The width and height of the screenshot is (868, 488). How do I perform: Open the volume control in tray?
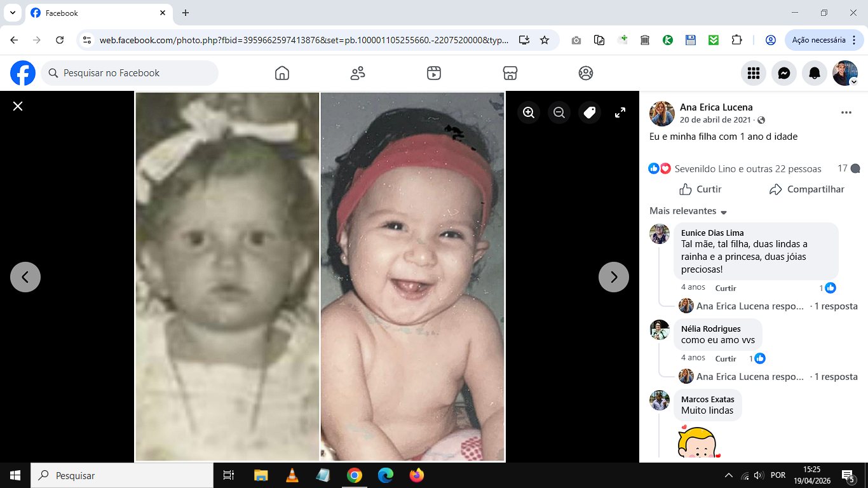[x=757, y=475]
